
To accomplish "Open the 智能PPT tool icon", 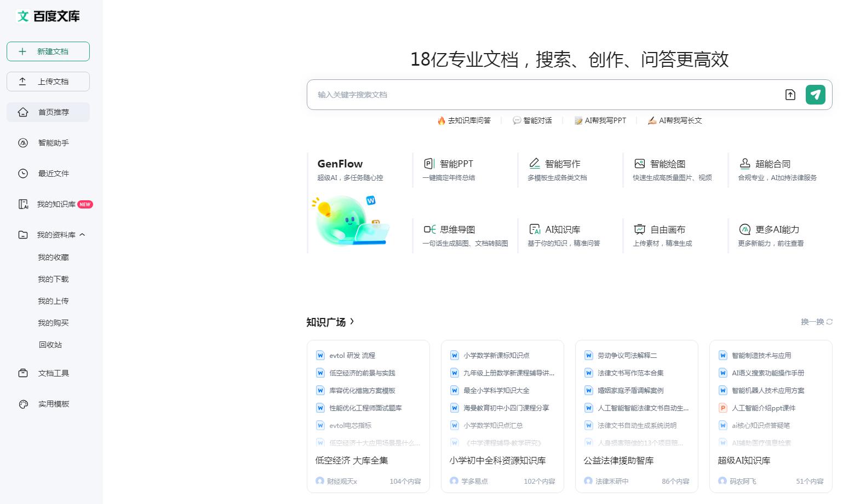I will pyautogui.click(x=429, y=164).
